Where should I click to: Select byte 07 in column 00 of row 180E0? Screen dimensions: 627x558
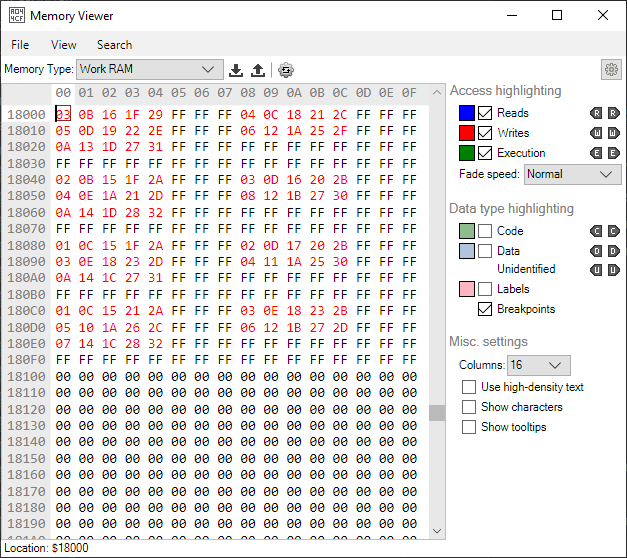coord(63,344)
